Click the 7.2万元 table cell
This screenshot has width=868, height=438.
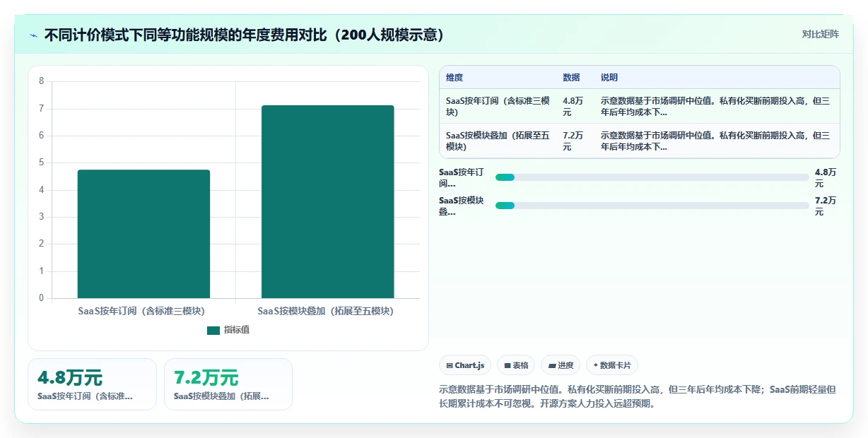(573, 141)
